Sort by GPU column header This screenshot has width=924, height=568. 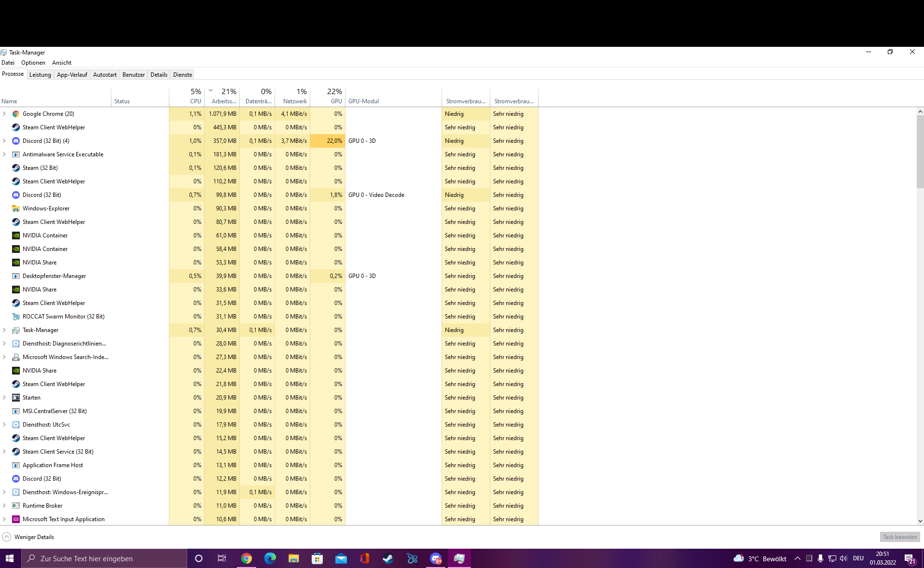[328, 97]
